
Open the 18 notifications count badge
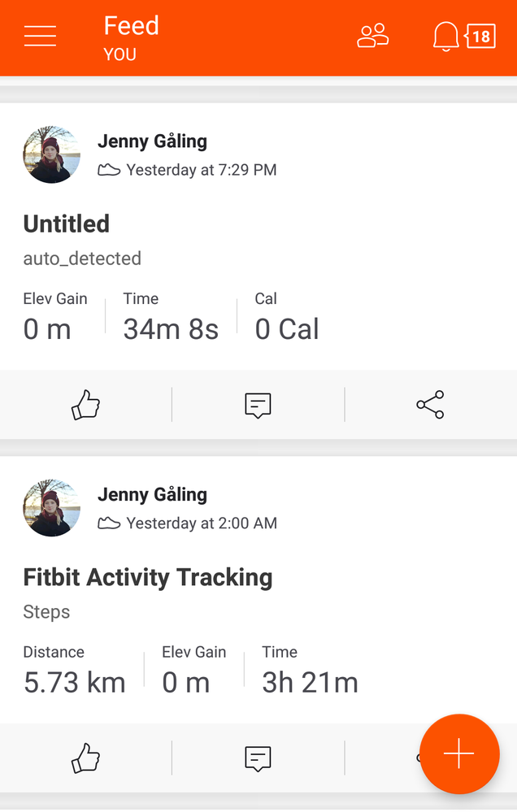click(x=480, y=37)
